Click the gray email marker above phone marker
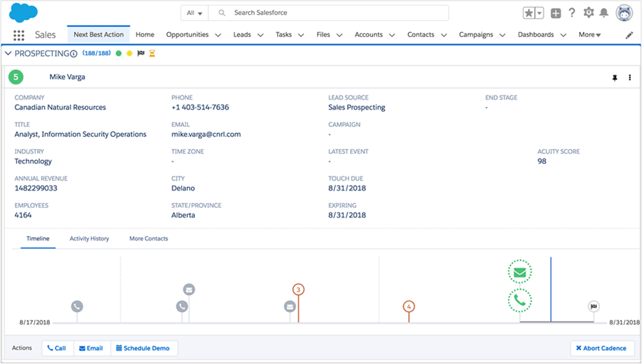Viewport: 642px width, 364px height. pos(189,289)
